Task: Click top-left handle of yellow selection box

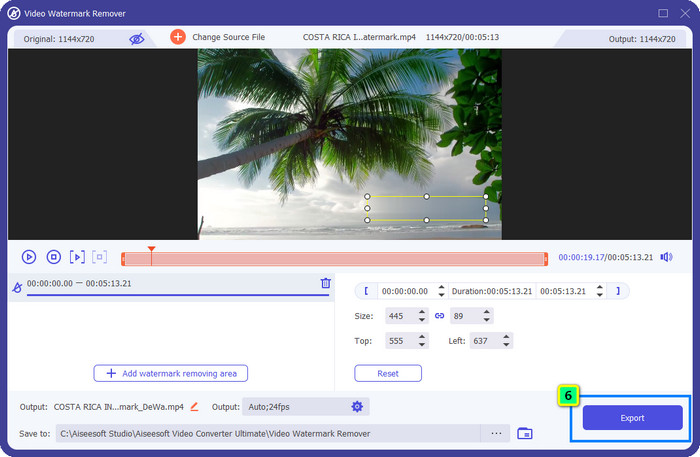Action: point(367,196)
